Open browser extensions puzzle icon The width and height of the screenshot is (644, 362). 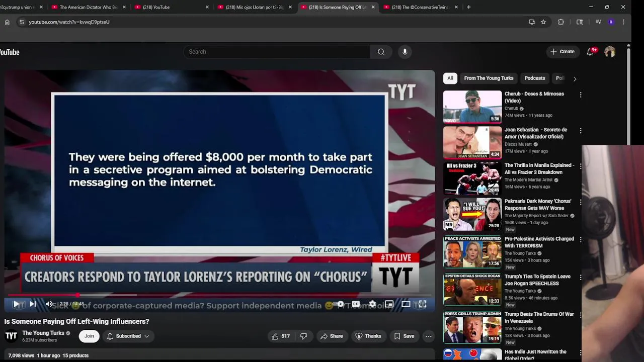(x=561, y=22)
